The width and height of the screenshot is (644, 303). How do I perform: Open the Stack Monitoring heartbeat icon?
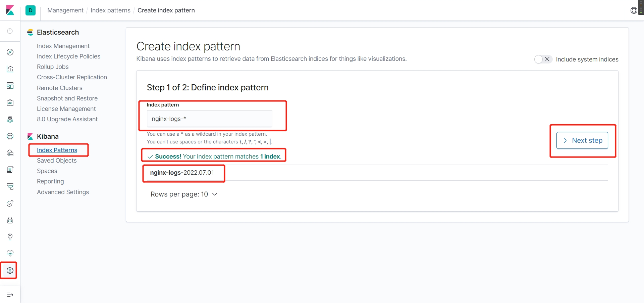10,254
